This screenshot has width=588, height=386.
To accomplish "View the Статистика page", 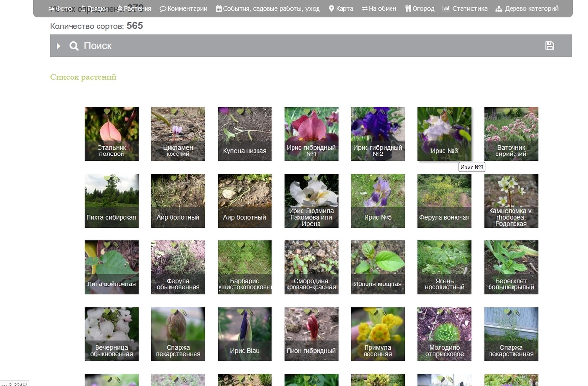I will (465, 8).
